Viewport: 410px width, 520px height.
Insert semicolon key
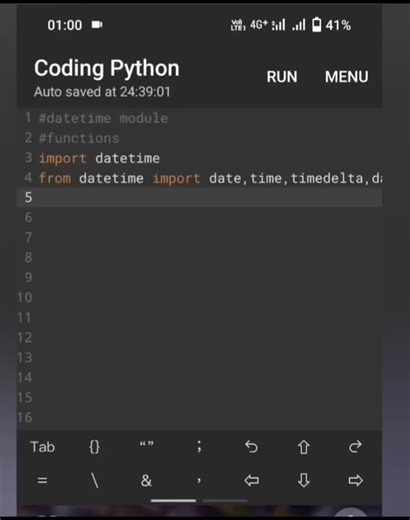[x=199, y=447]
